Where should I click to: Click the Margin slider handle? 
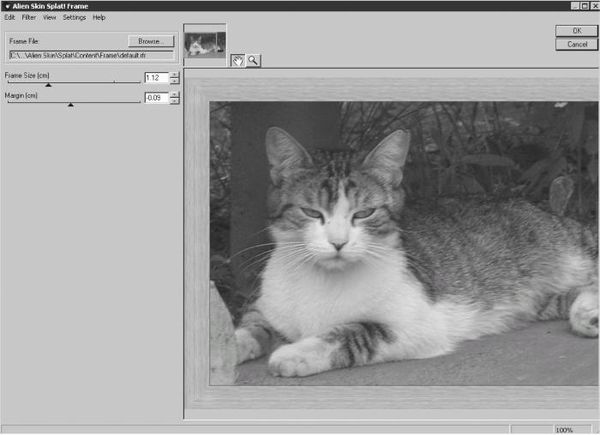[x=70, y=104]
